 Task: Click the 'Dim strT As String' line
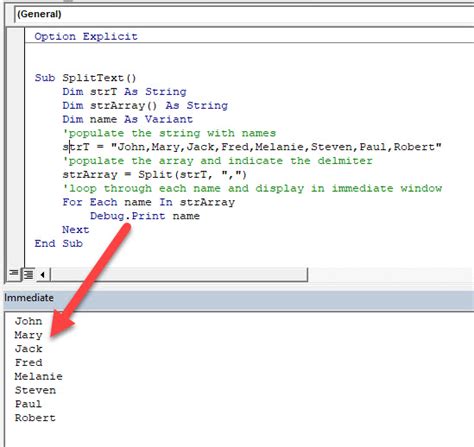pyautogui.click(x=124, y=92)
